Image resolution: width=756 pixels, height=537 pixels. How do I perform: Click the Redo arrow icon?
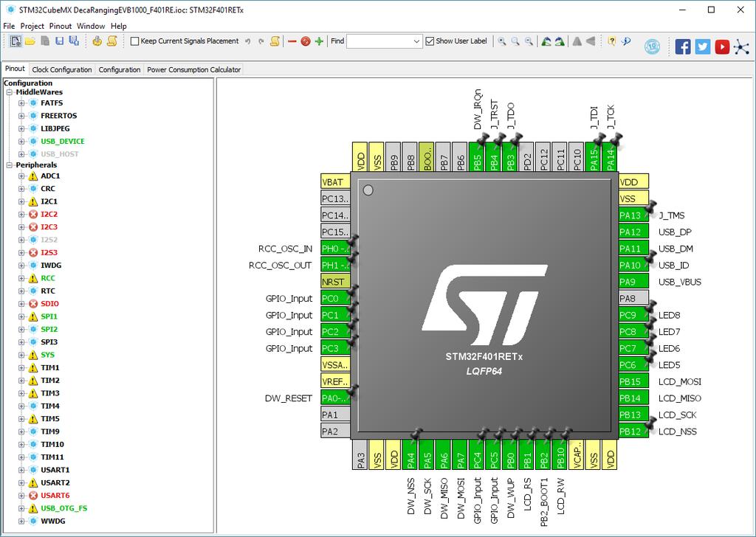click(261, 41)
